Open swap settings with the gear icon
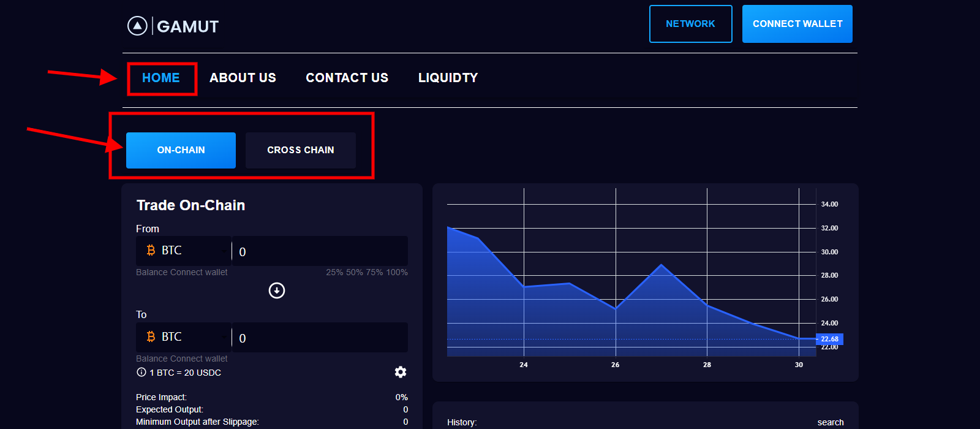This screenshot has width=980, height=429. click(401, 372)
